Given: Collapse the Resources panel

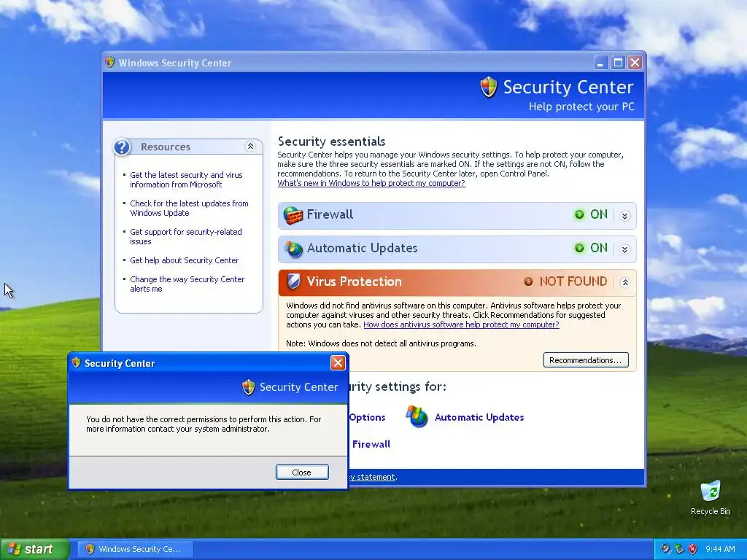Looking at the screenshot, I should tap(250, 146).
